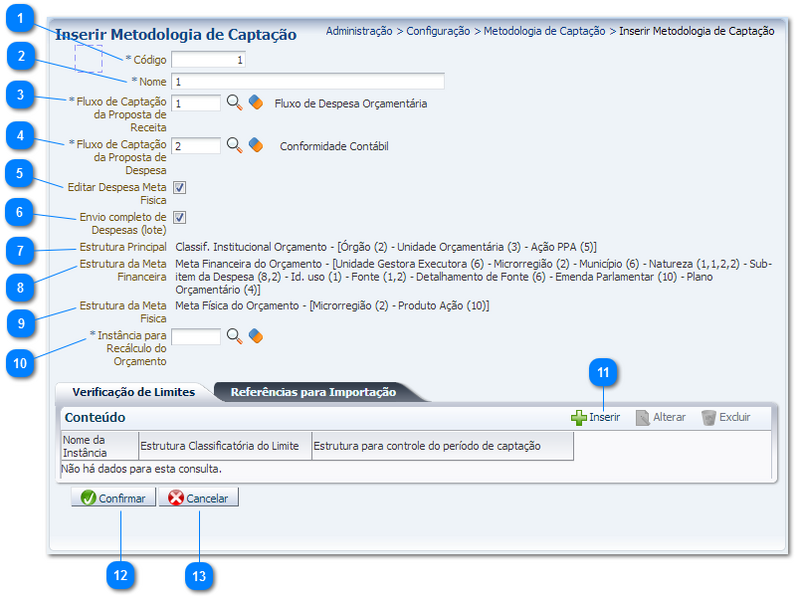800x599 pixels.
Task: Click the Confirmar button
Action: (113, 497)
